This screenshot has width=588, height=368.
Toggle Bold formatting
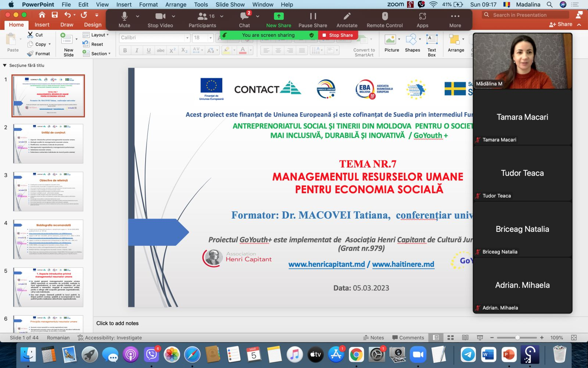point(125,50)
